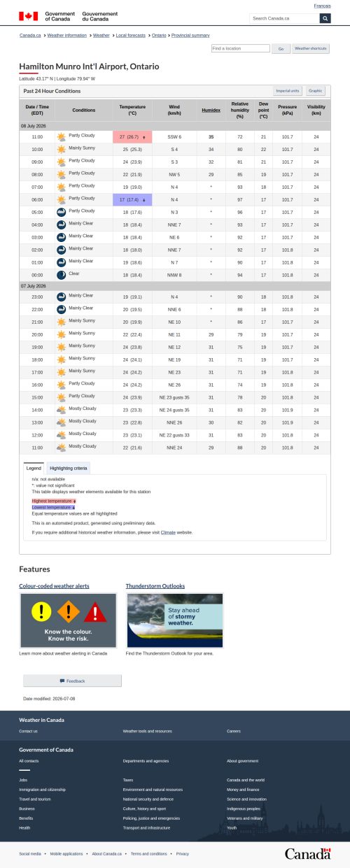Click the wind value NE 23 gusts 35

tap(174, 398)
